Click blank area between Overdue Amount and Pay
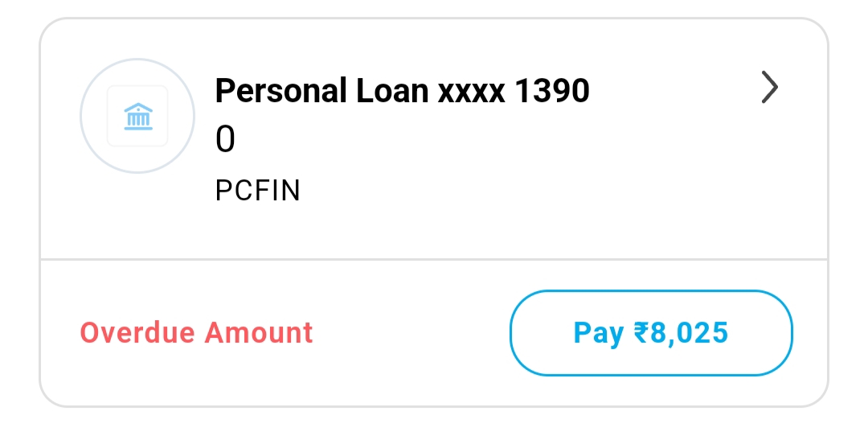Viewport: 868px width, 444px height. [410, 332]
